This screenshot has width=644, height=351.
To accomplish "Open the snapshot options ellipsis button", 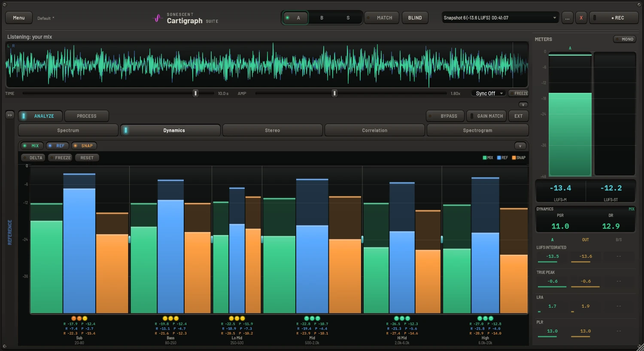I will [568, 18].
